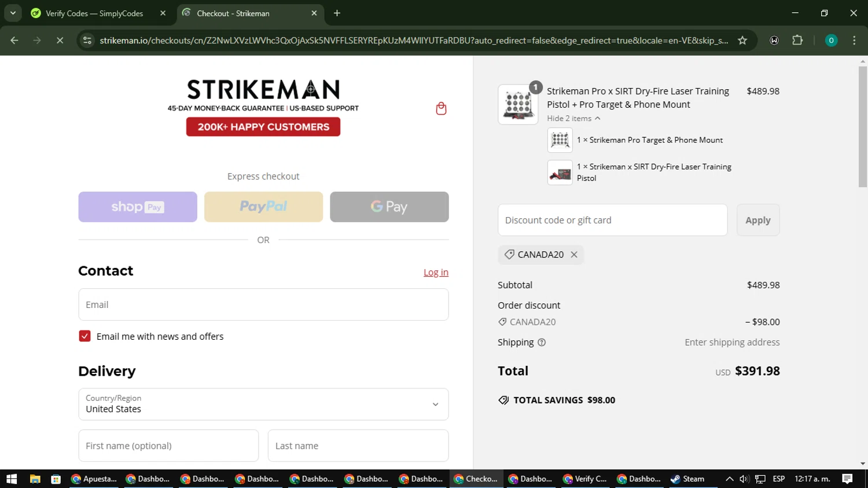Close the Verify Codes SimplyCodes tab

(163, 13)
